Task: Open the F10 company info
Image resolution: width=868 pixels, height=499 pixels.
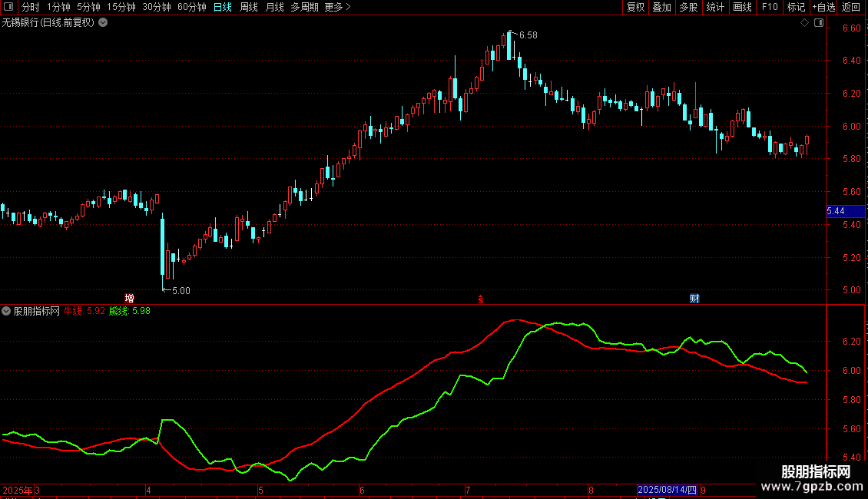Action: pyautogui.click(x=770, y=7)
